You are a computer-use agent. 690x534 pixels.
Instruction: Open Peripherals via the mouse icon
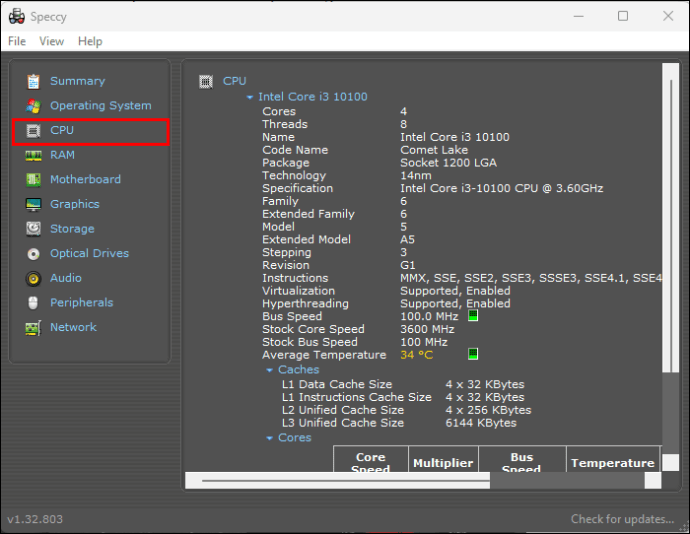point(33,303)
